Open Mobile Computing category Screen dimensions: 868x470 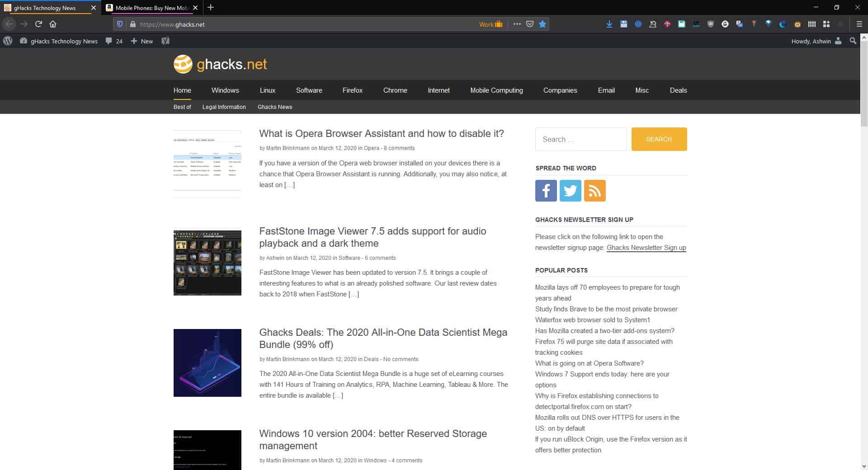(496, 90)
